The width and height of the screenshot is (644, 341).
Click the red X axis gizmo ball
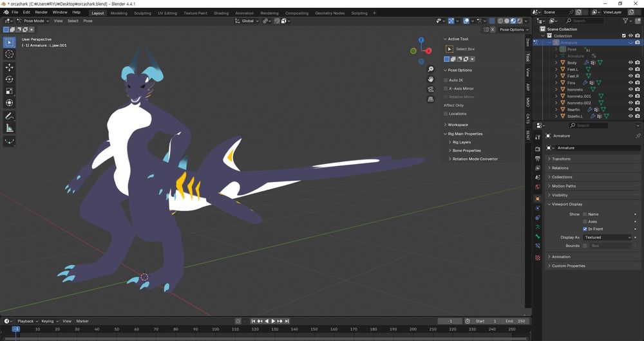click(428, 51)
